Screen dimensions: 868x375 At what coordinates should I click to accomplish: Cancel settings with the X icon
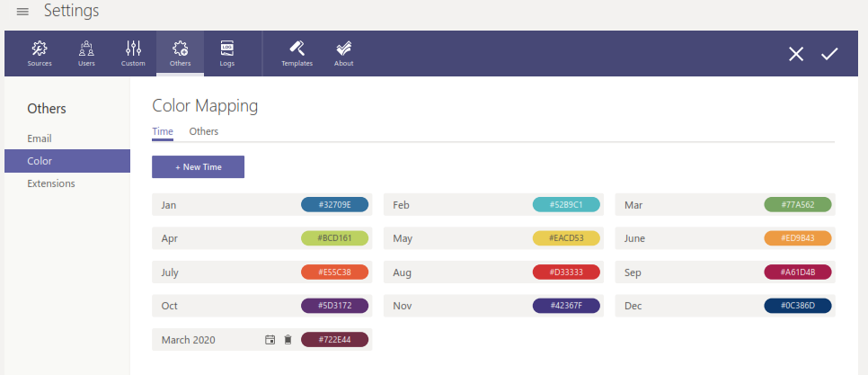point(796,54)
